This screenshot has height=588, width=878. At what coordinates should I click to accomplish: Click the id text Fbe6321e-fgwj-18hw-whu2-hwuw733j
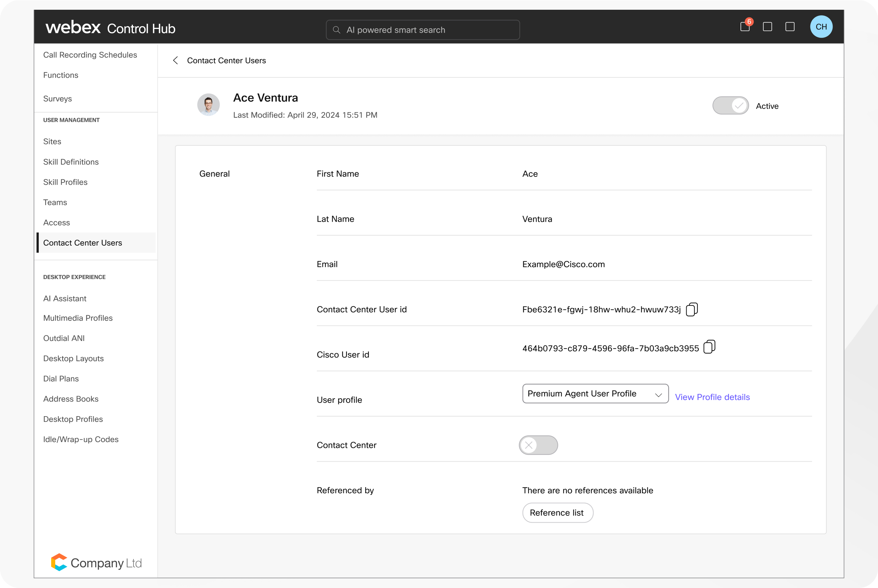pos(601,309)
